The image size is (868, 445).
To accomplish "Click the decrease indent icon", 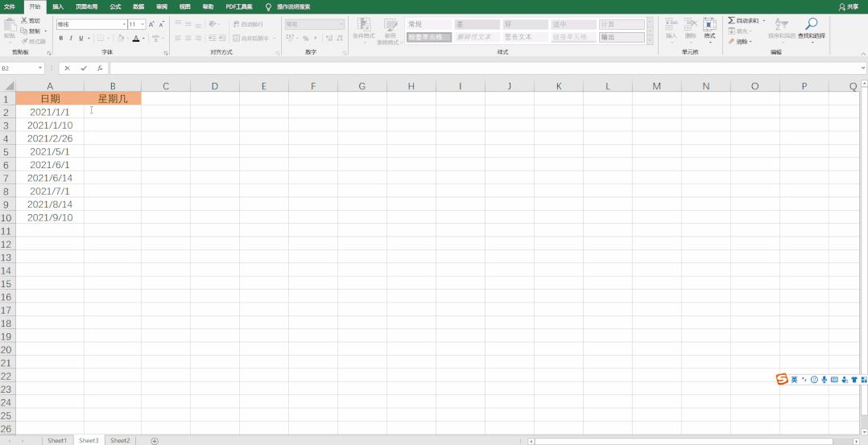I will tap(213, 38).
